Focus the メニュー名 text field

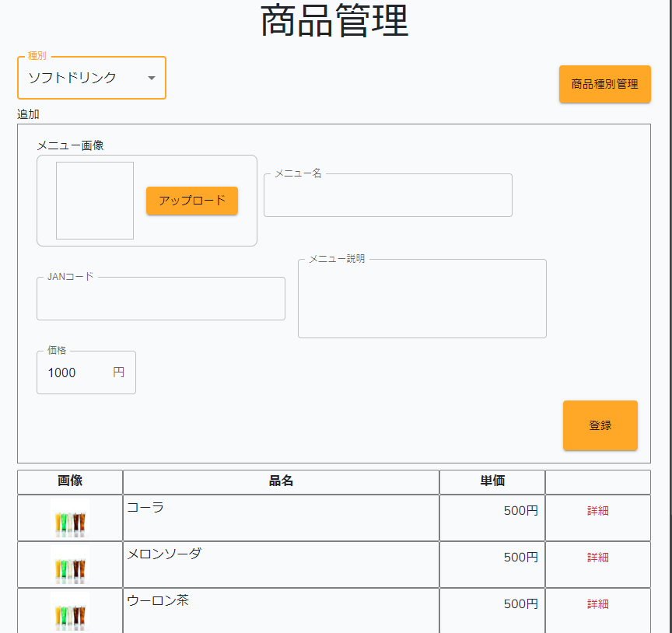[387, 196]
